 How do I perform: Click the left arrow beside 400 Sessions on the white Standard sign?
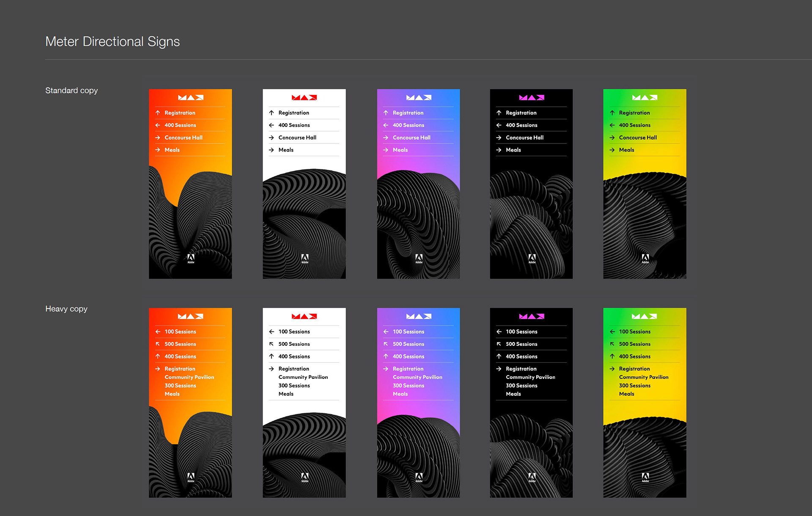click(272, 125)
